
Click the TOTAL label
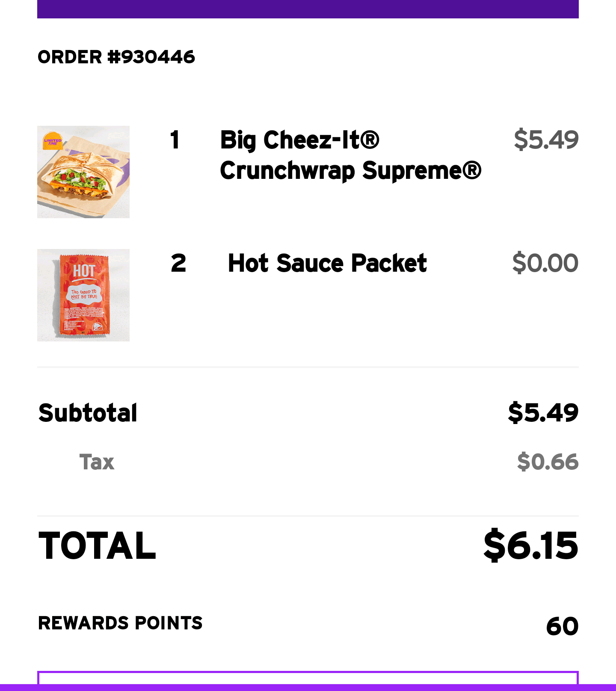pyautogui.click(x=97, y=546)
